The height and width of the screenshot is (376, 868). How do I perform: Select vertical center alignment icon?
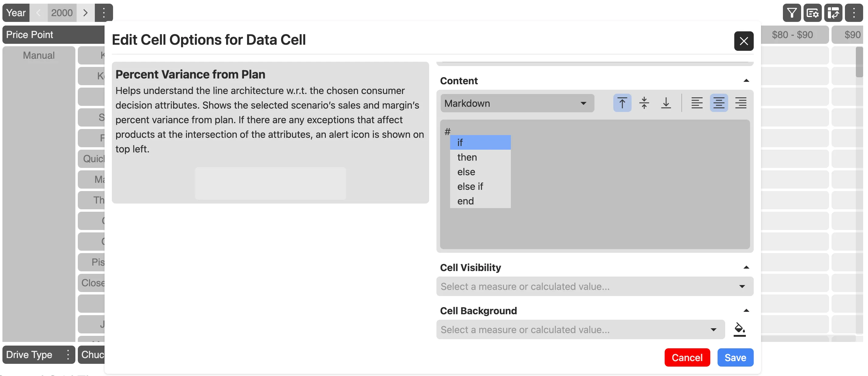644,103
